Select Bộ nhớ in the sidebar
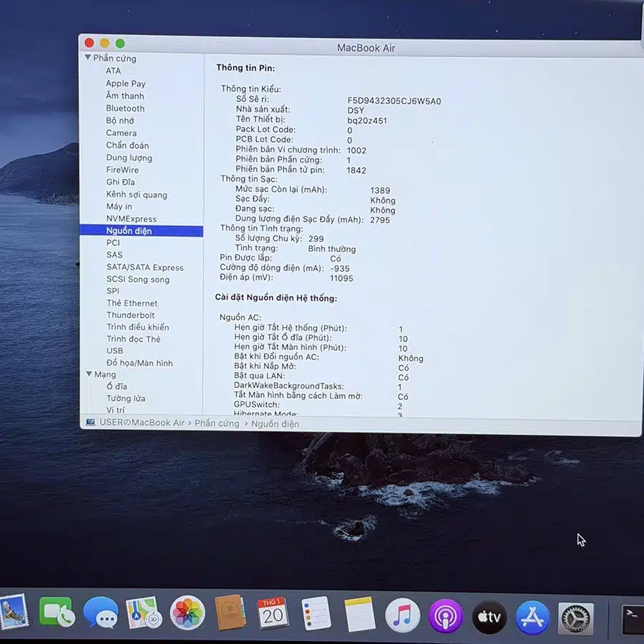The width and height of the screenshot is (644, 644). tap(120, 121)
